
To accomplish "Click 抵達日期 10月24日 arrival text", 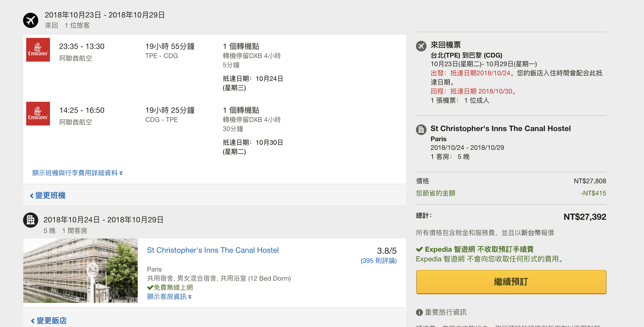I will pos(253,83).
